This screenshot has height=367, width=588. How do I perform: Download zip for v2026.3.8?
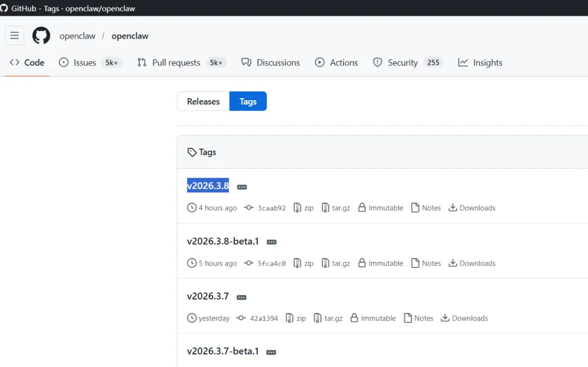click(303, 208)
